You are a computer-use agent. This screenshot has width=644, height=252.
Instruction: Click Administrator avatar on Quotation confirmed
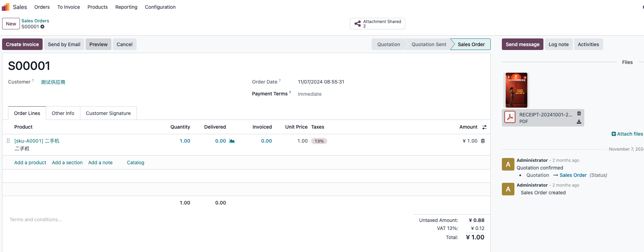508,164
